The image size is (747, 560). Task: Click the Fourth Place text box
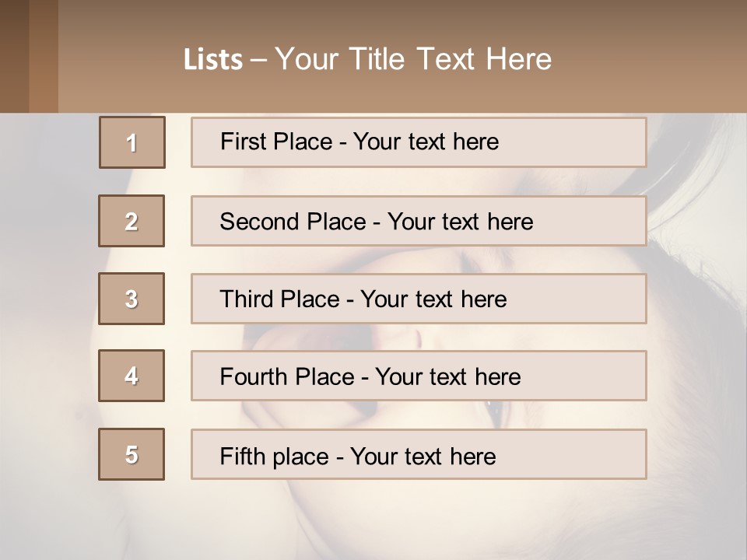click(419, 376)
